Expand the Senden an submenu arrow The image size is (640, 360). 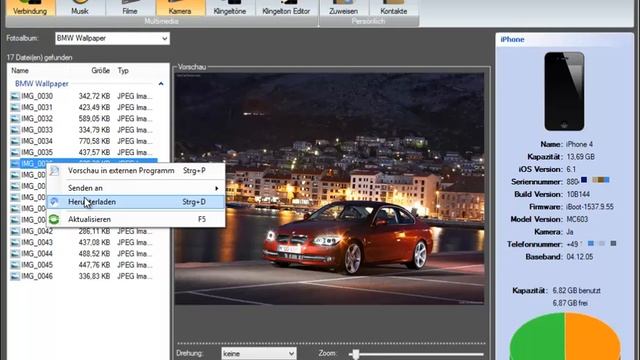coord(217,188)
